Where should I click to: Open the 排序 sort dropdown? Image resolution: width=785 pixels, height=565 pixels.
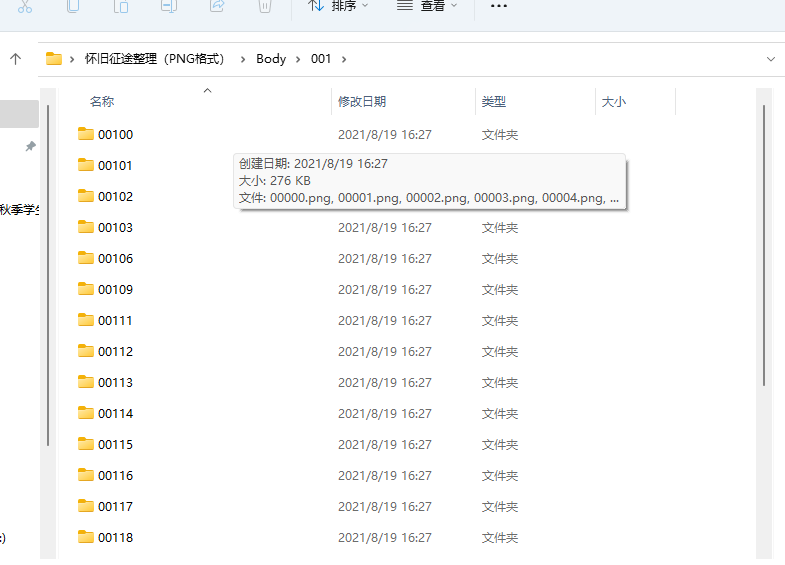pos(338,6)
